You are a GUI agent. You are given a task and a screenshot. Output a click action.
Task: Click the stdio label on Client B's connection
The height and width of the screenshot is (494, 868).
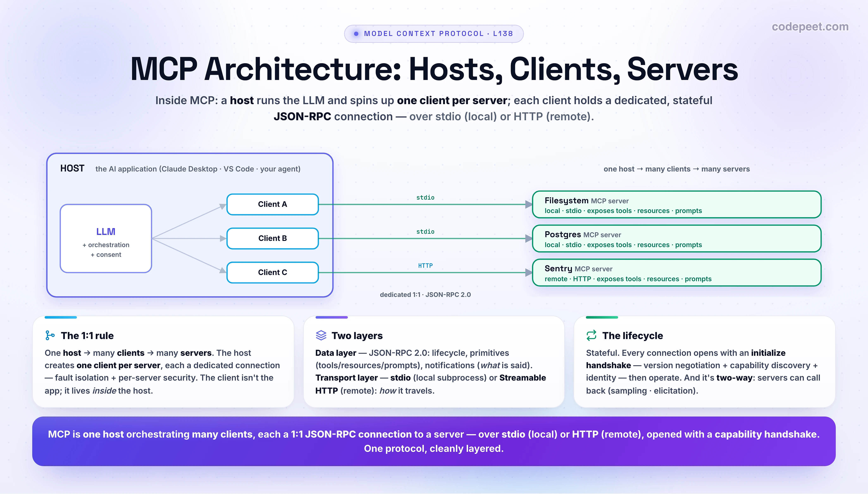click(x=425, y=231)
